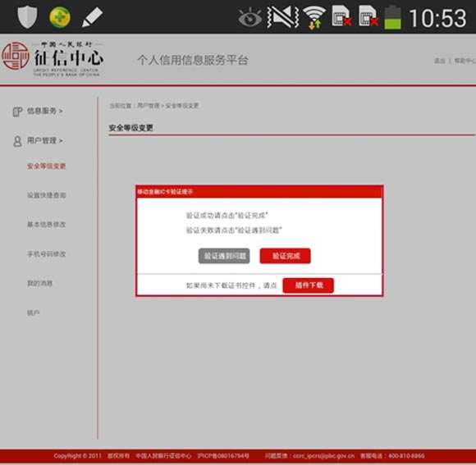The height and width of the screenshot is (465, 476).
Task: Click the red 验证完成 button
Action: (286, 256)
